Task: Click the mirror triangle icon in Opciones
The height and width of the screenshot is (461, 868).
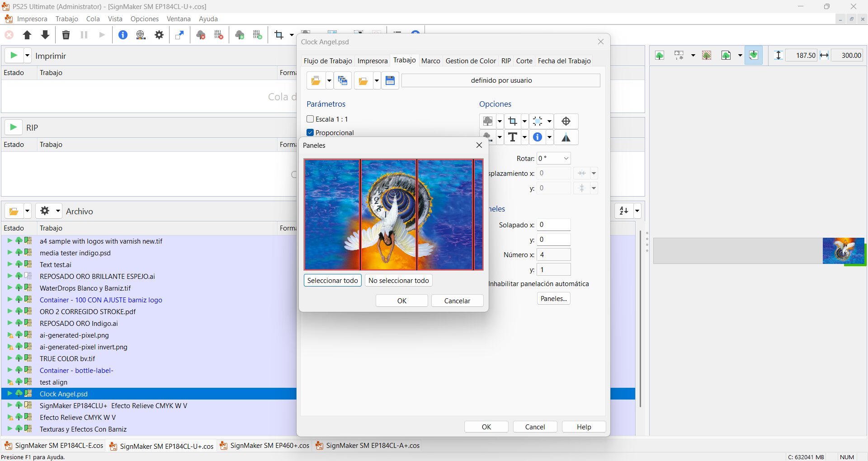Action: 566,137
